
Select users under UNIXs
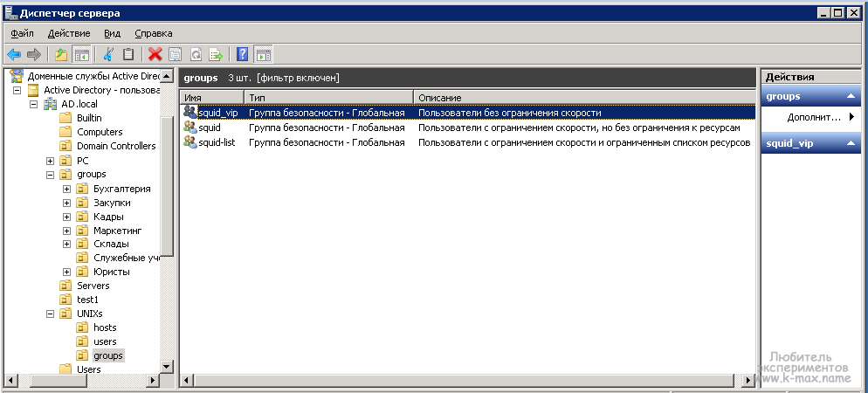[x=105, y=341]
